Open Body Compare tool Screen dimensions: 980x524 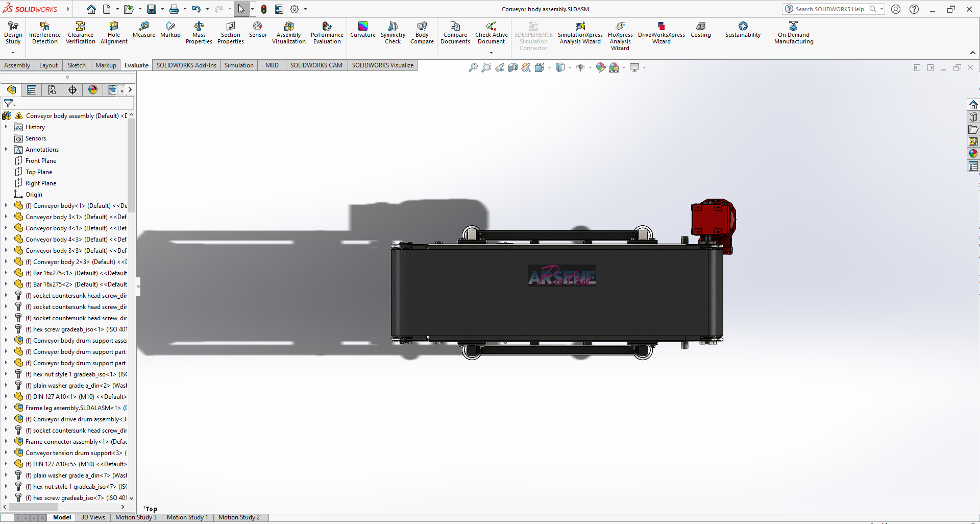point(422,33)
